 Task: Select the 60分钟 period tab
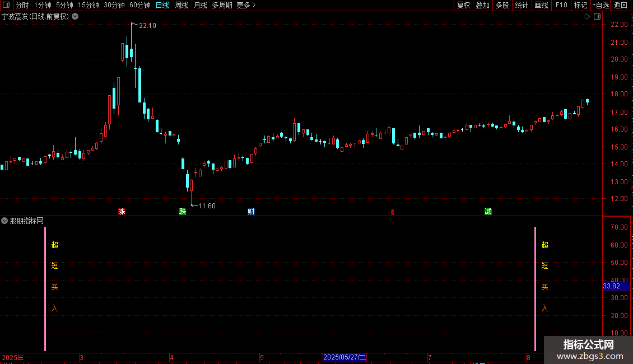tap(140, 5)
